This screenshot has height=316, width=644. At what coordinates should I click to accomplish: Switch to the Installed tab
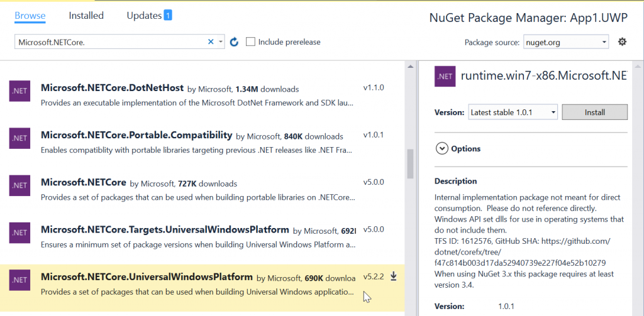[x=86, y=16]
